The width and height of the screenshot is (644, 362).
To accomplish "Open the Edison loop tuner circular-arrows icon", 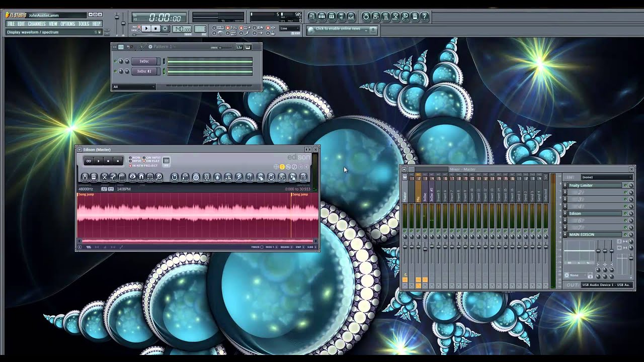I will (271, 177).
